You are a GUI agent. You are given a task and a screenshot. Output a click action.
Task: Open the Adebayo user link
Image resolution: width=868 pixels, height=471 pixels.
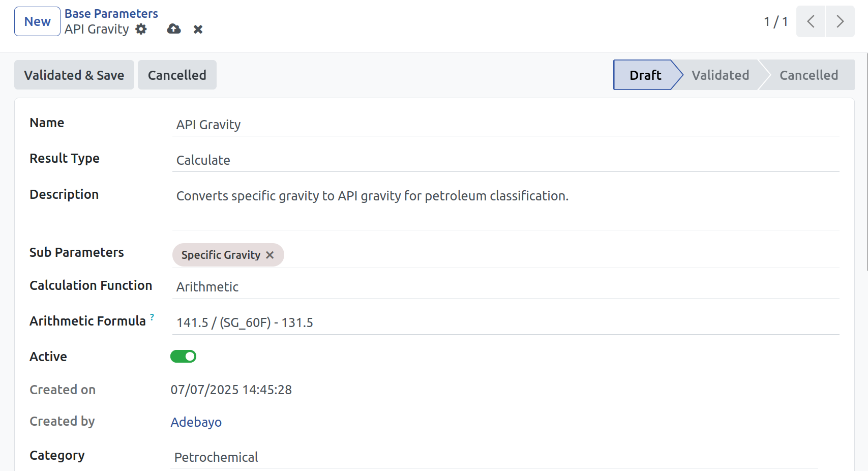(196, 422)
